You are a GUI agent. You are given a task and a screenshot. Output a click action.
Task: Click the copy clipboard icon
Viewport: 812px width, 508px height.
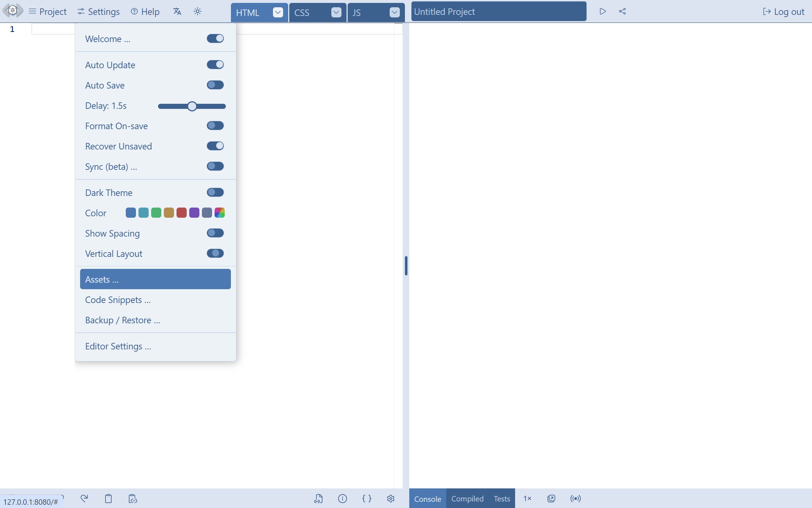[x=108, y=499]
